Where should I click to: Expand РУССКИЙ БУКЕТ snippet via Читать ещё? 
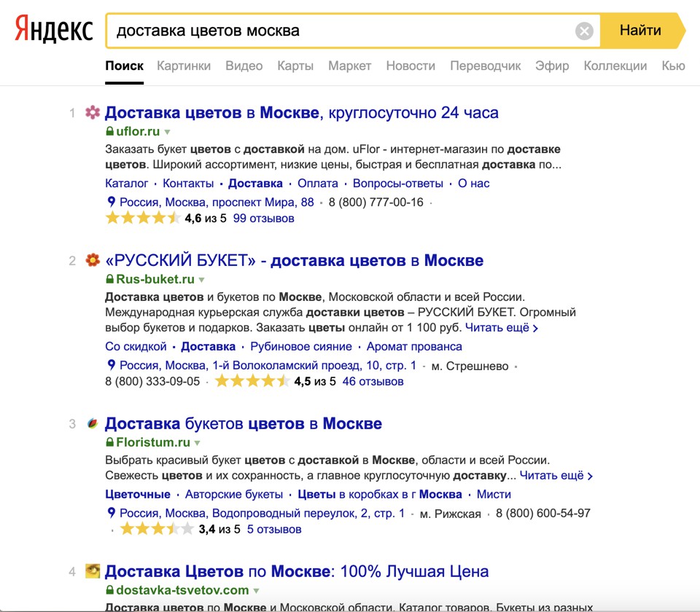501,328
